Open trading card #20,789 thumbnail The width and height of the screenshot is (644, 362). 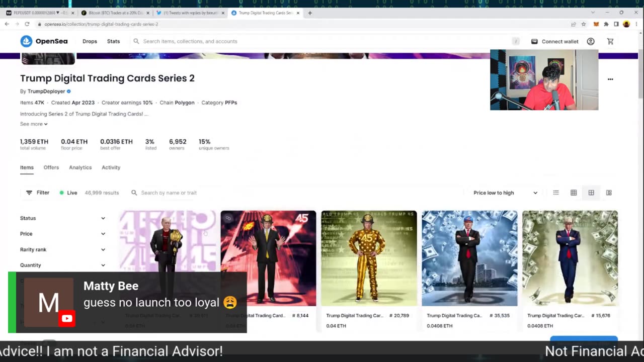point(369,258)
